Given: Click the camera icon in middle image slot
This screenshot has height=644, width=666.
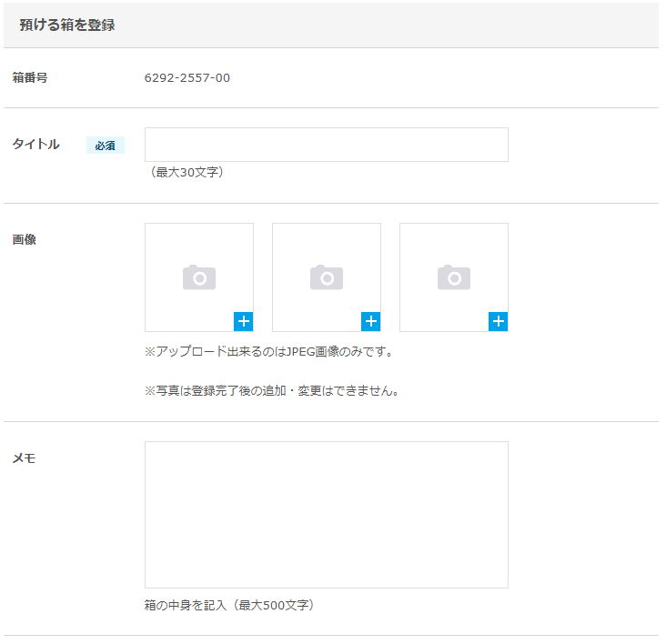Looking at the screenshot, I should [326, 277].
